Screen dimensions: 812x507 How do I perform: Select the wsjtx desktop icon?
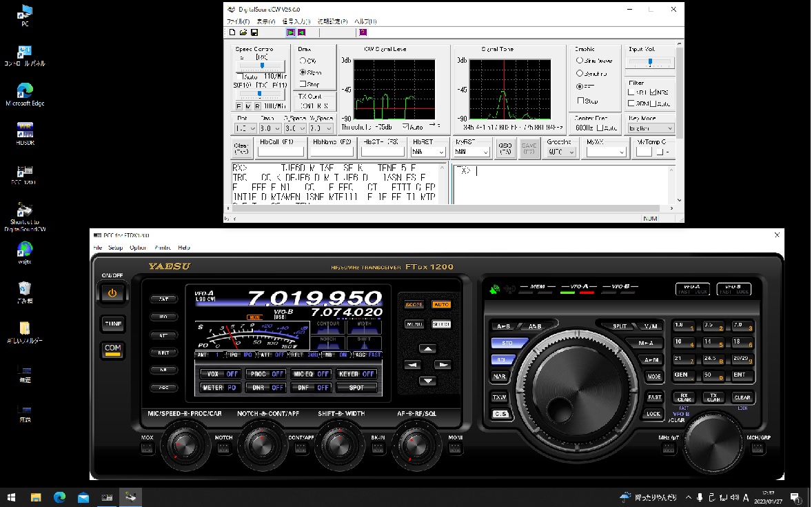click(25, 253)
